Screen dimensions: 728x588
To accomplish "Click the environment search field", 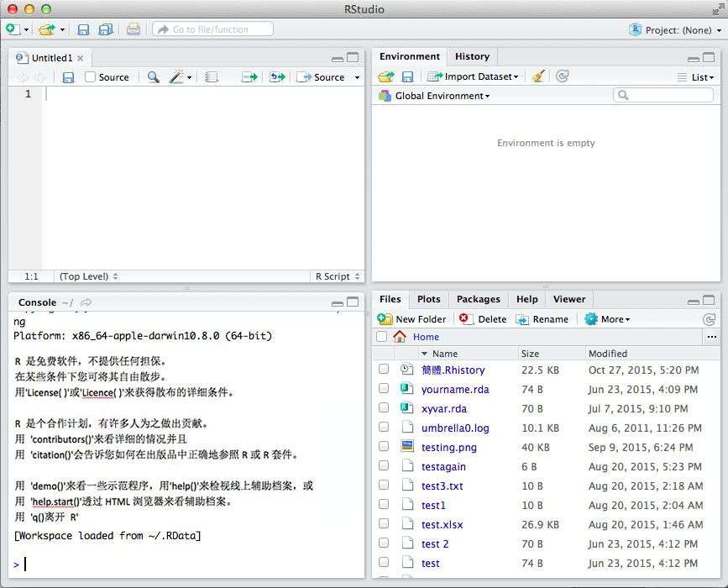I will point(663,95).
